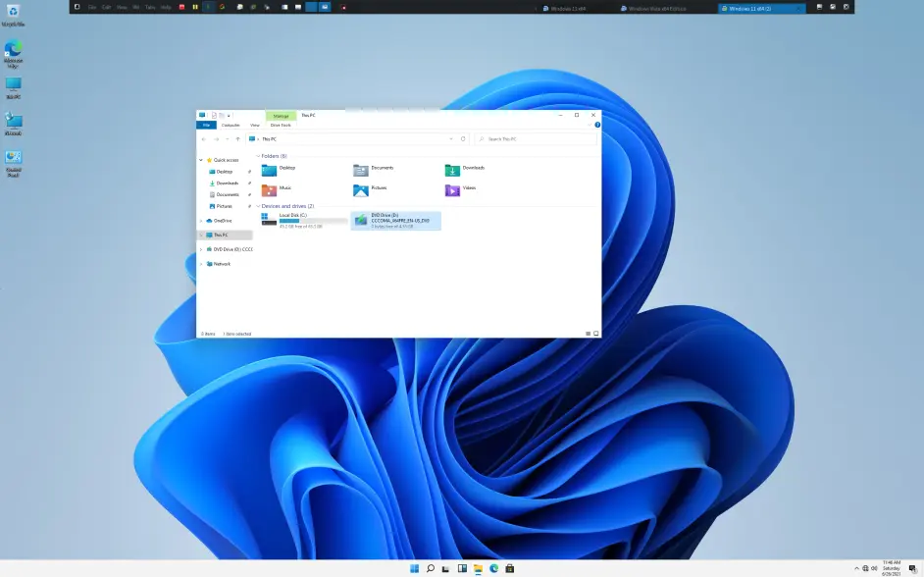This screenshot has width=924, height=577.
Task: Select the Network icon on the desktop
Action: [x=13, y=125]
